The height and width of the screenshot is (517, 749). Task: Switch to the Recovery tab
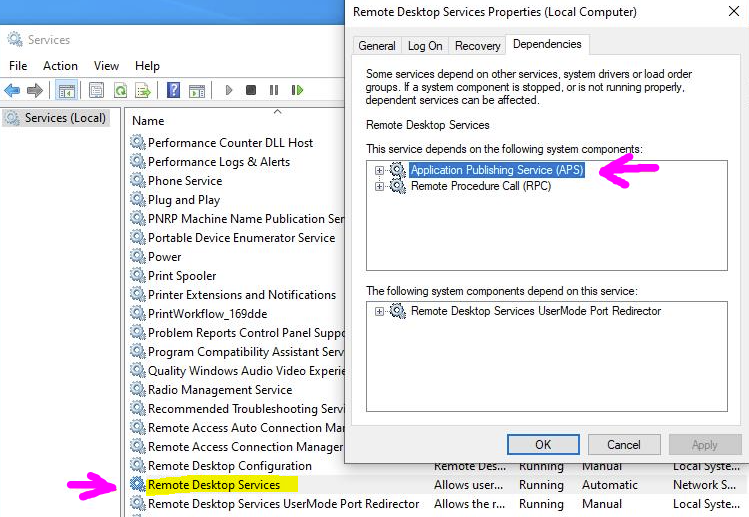tap(477, 46)
